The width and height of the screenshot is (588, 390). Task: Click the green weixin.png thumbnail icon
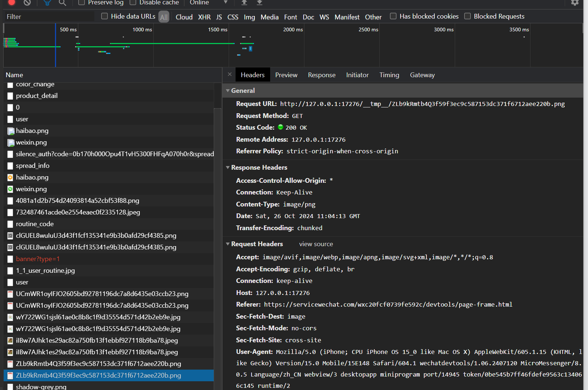coord(10,189)
